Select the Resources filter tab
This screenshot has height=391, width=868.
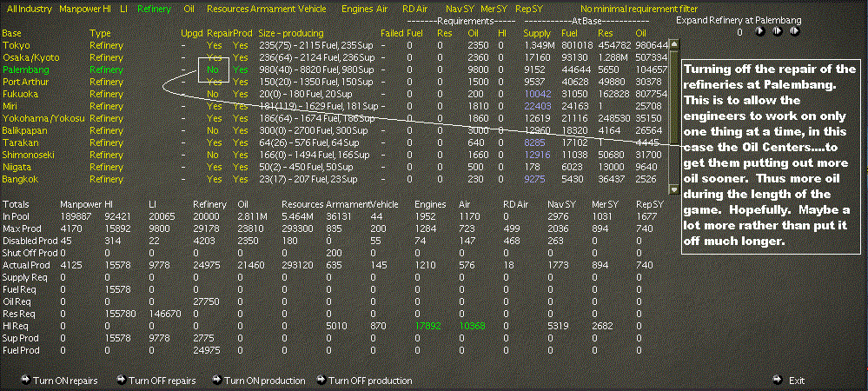click(x=228, y=9)
